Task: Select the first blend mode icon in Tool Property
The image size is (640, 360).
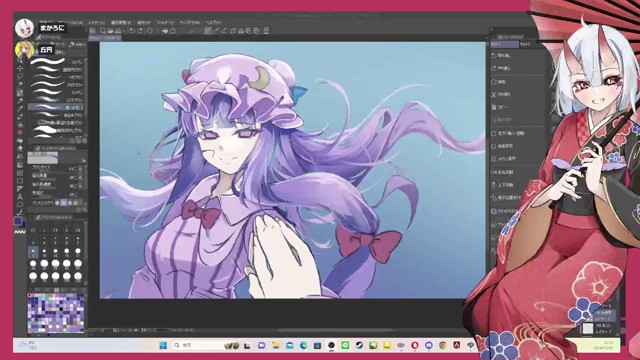Action: click(x=57, y=202)
